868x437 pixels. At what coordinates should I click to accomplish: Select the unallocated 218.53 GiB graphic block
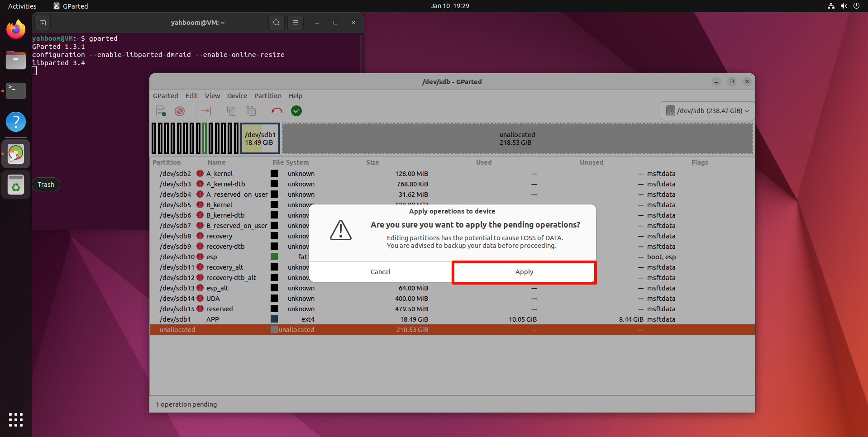tap(517, 138)
